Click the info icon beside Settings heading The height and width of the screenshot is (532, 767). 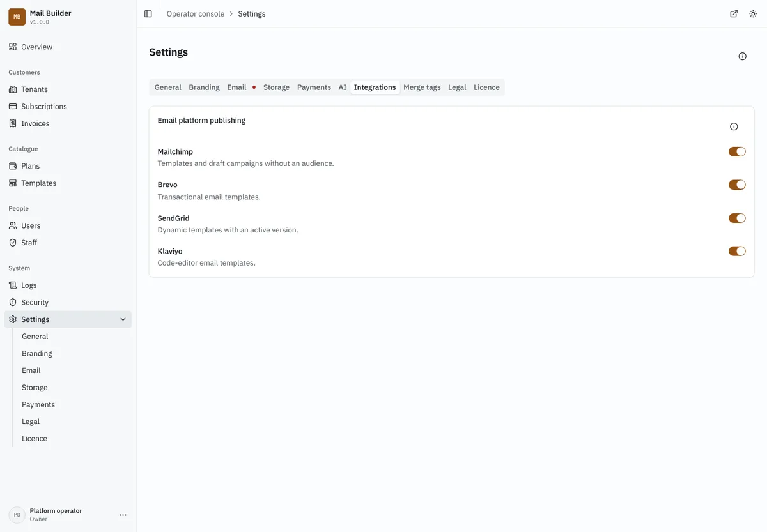[742, 56]
